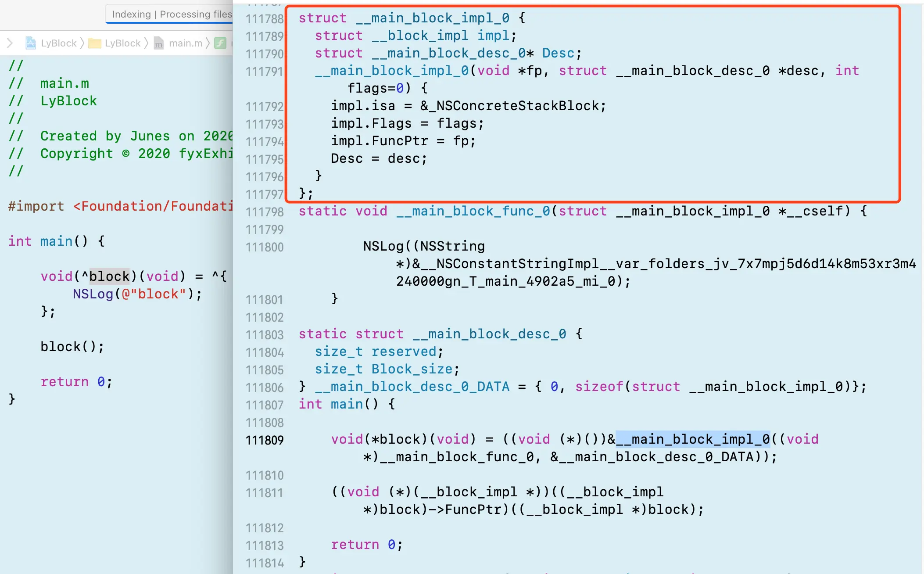Click the Indexing Processing files status field

[171, 14]
